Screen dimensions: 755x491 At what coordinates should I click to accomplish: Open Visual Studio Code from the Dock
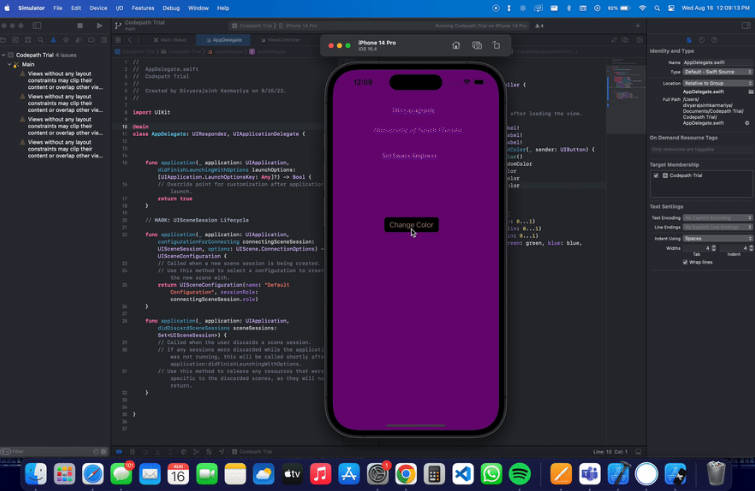(462, 473)
